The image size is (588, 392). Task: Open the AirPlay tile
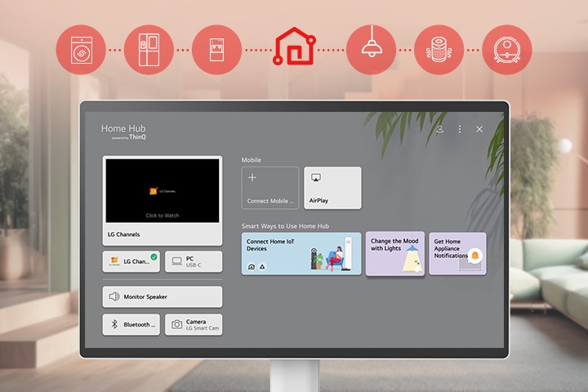coord(332,188)
